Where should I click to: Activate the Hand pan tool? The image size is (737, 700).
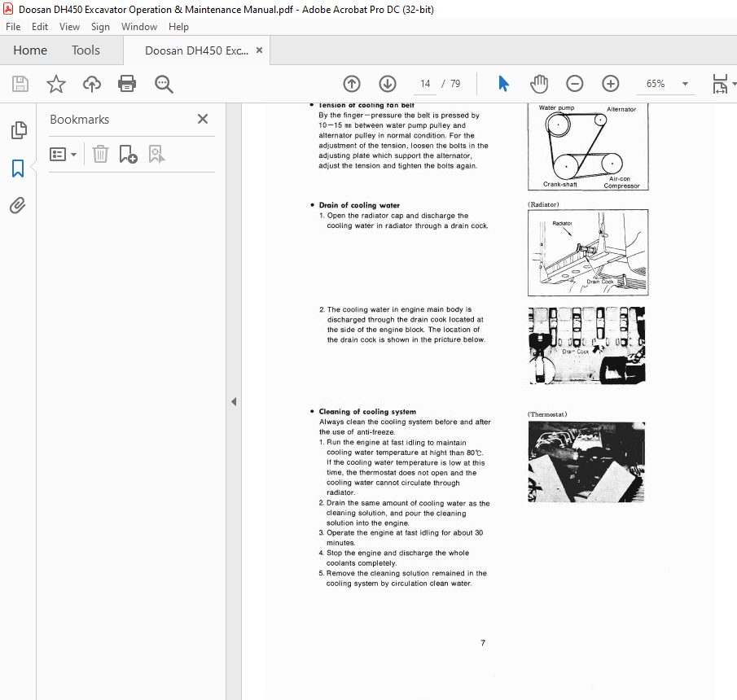539,84
